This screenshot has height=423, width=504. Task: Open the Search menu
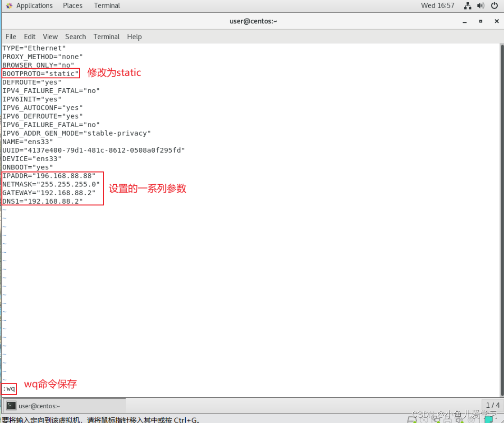point(76,36)
